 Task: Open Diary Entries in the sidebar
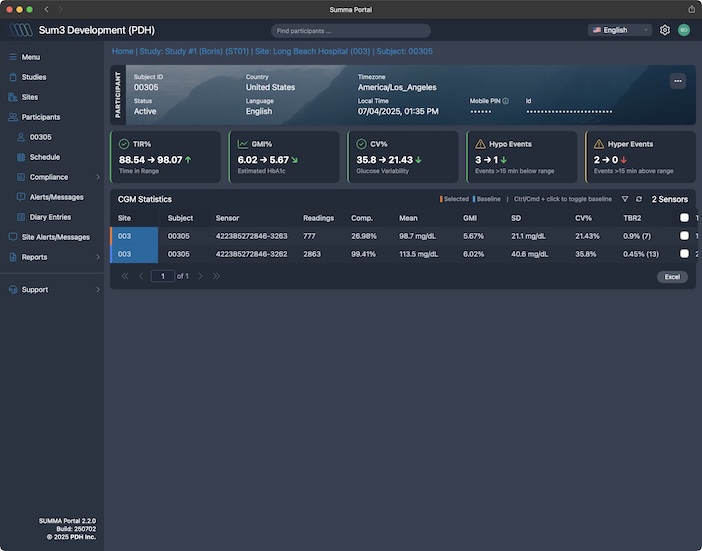coord(50,217)
